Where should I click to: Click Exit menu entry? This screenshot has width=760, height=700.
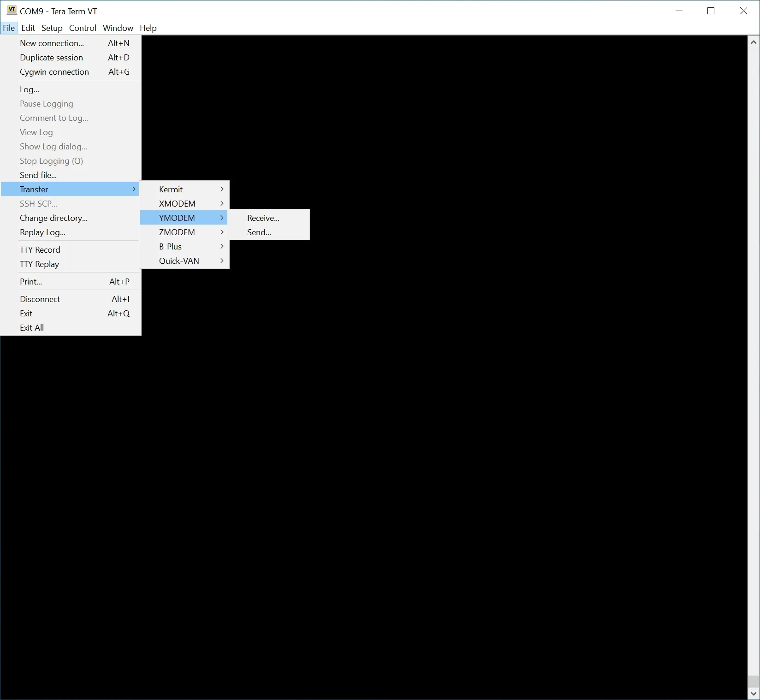click(x=71, y=313)
